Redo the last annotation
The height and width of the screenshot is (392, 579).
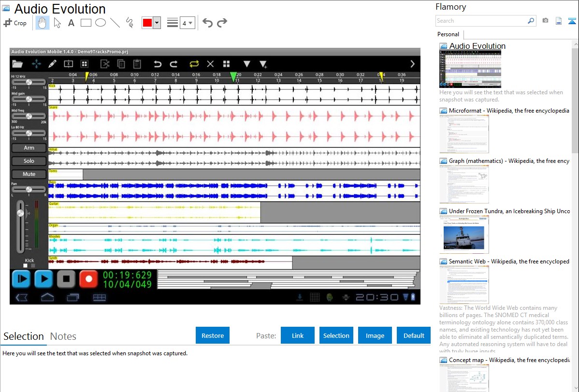tap(222, 23)
